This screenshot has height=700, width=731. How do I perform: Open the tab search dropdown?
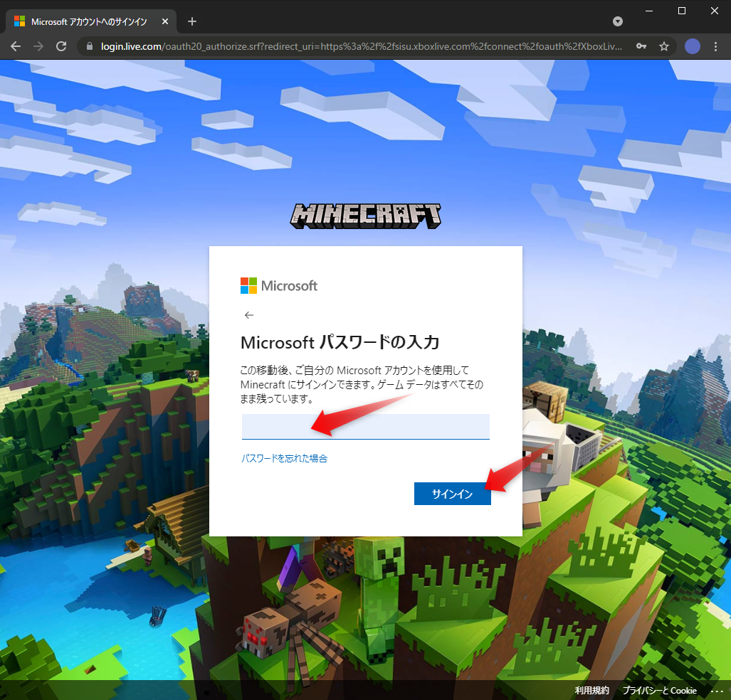coord(618,21)
